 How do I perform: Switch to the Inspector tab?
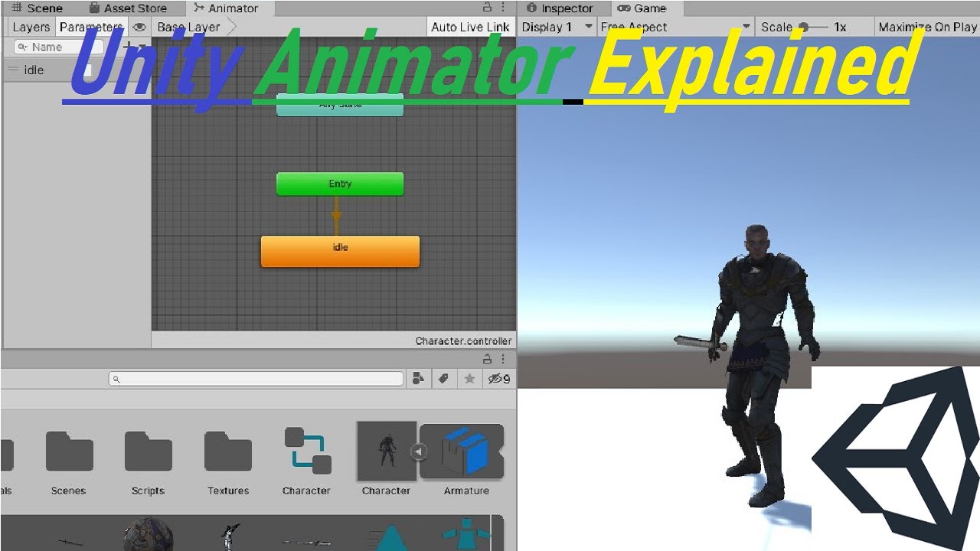click(559, 8)
